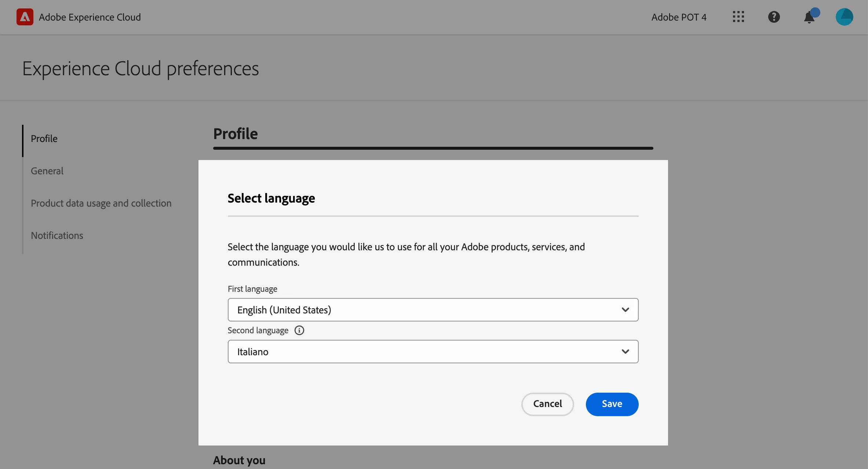Viewport: 868px width, 469px height.
Task: Open the Second language Italiano dropdown
Action: tap(433, 352)
